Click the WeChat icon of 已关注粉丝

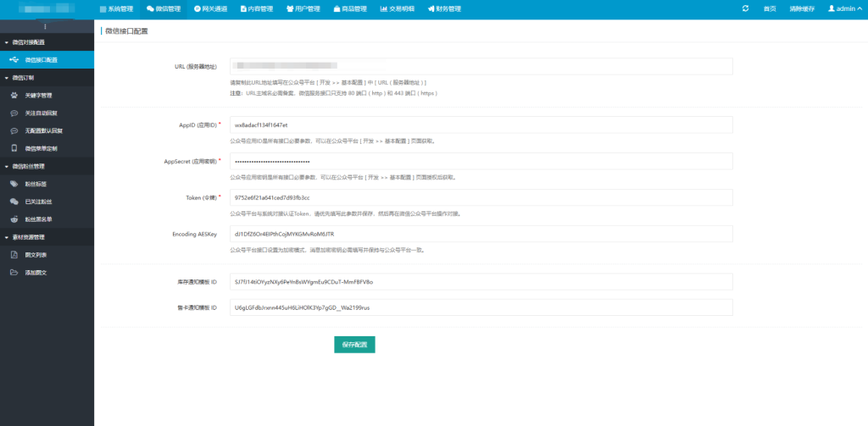click(14, 202)
